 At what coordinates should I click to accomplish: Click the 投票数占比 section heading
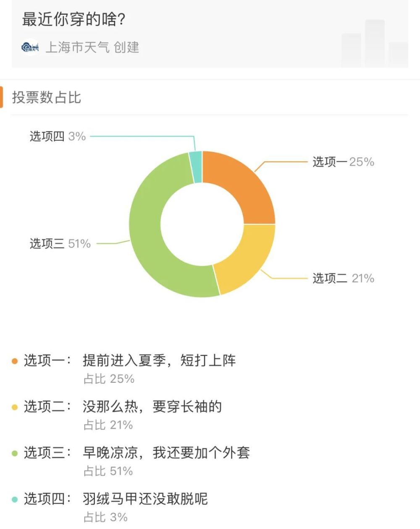(47, 97)
